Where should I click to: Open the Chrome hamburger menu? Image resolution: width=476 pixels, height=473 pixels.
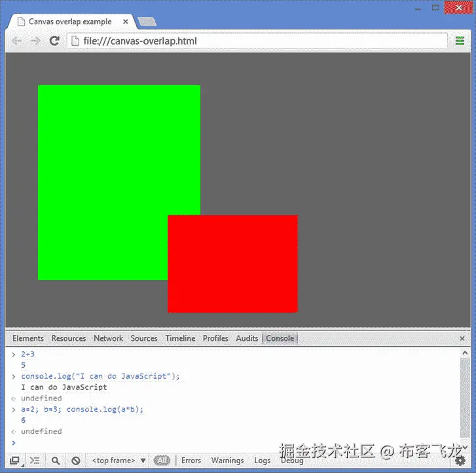click(460, 41)
